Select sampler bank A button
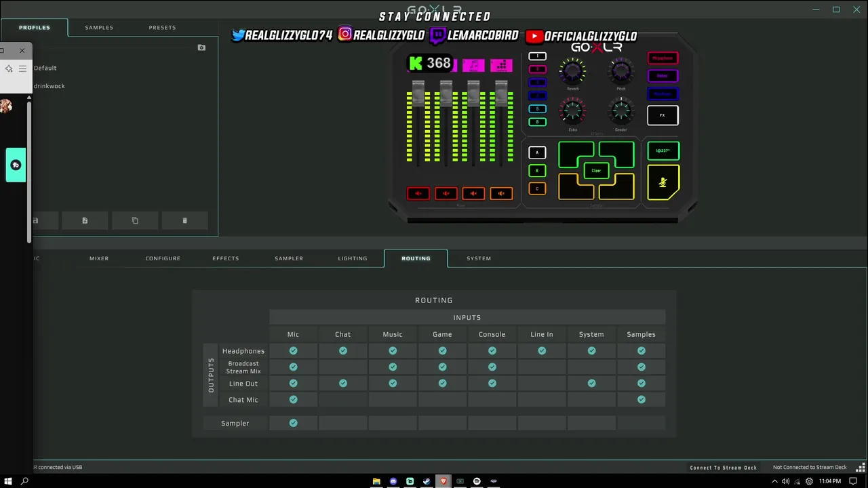Screen dimensions: 868x488 click(x=537, y=153)
